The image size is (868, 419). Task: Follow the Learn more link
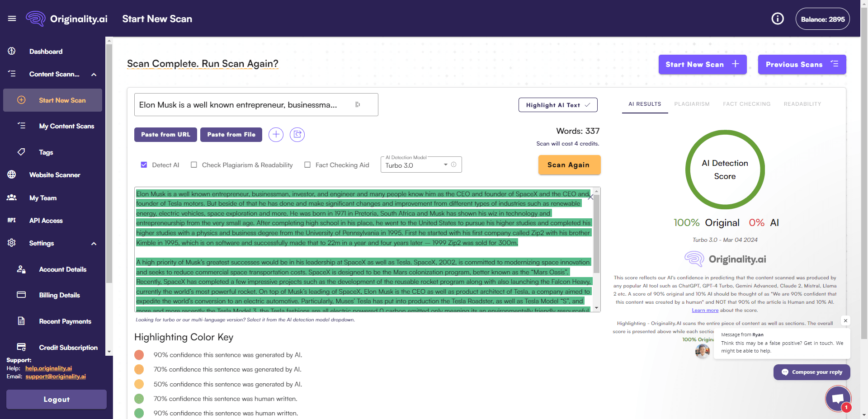pyautogui.click(x=705, y=311)
